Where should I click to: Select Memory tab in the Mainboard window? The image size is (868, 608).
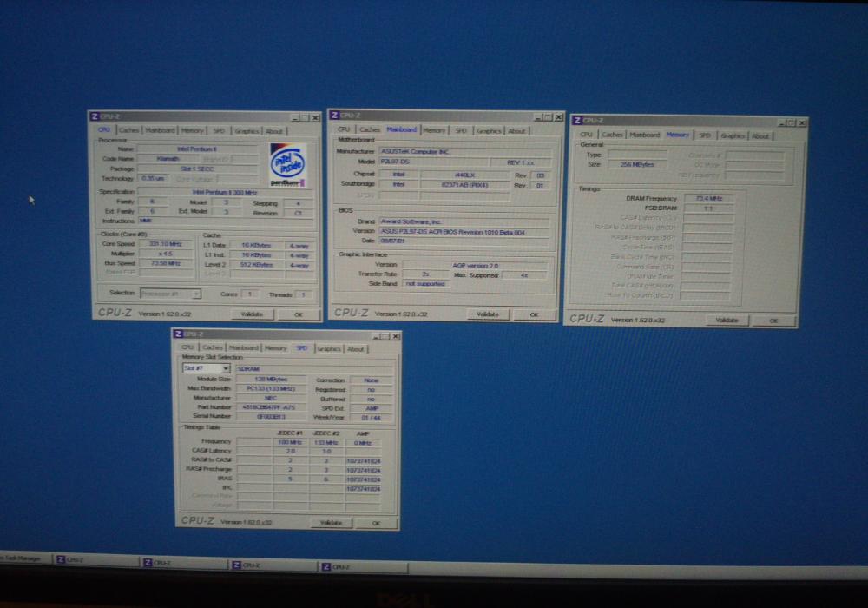point(434,130)
